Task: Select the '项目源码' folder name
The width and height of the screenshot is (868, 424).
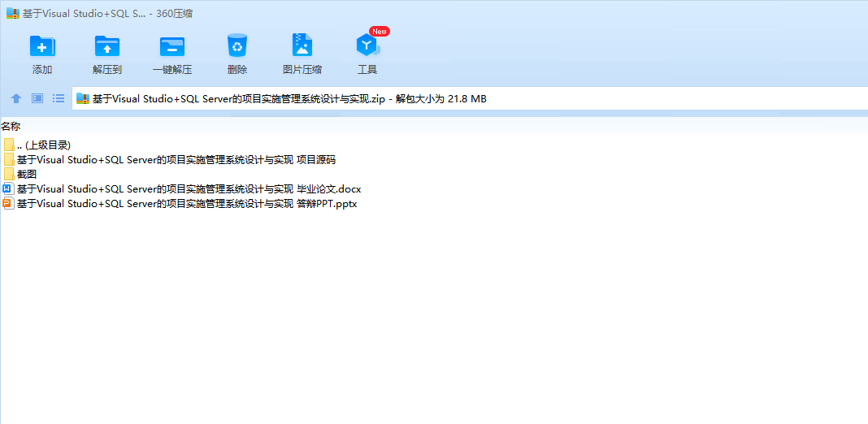Action: 176,160
